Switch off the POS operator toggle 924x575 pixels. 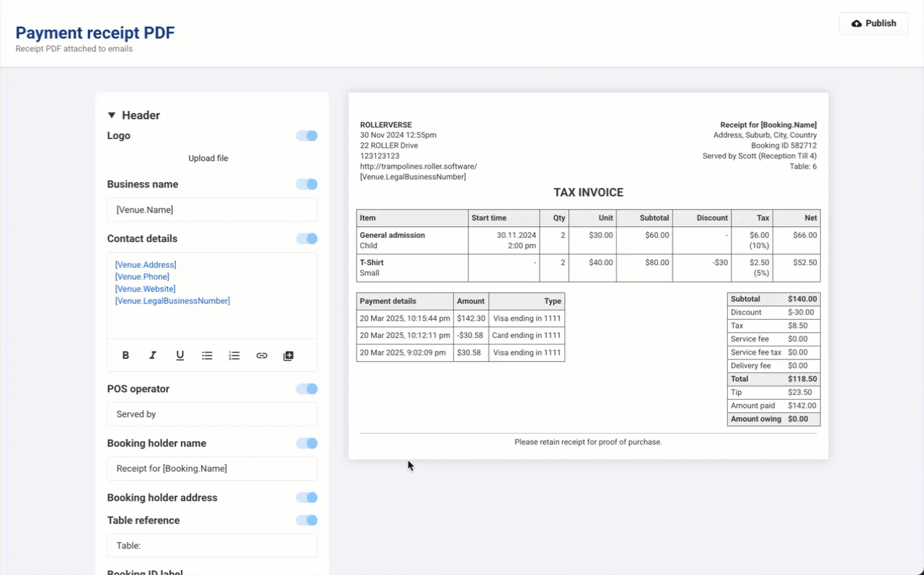pyautogui.click(x=307, y=389)
